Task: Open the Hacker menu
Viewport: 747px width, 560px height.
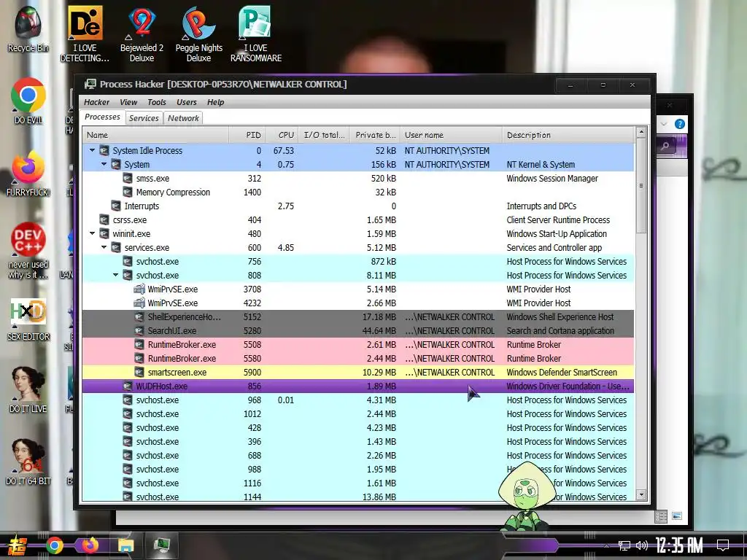Action: point(97,102)
